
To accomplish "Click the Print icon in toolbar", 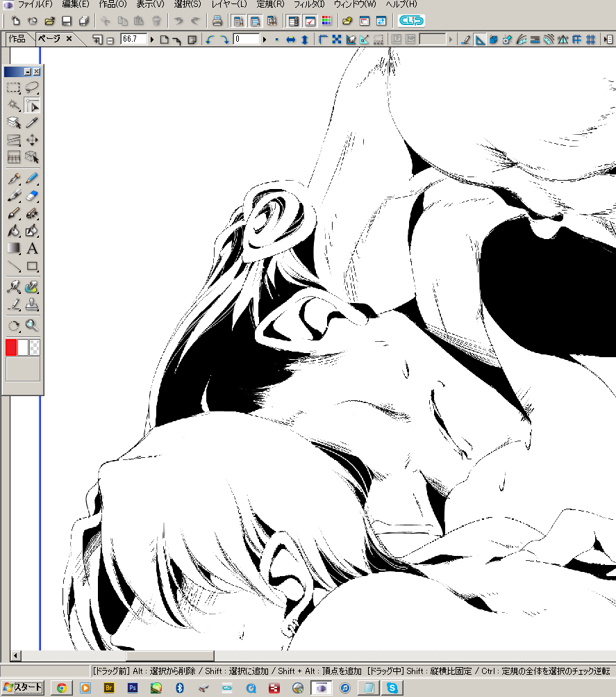I will [x=217, y=21].
